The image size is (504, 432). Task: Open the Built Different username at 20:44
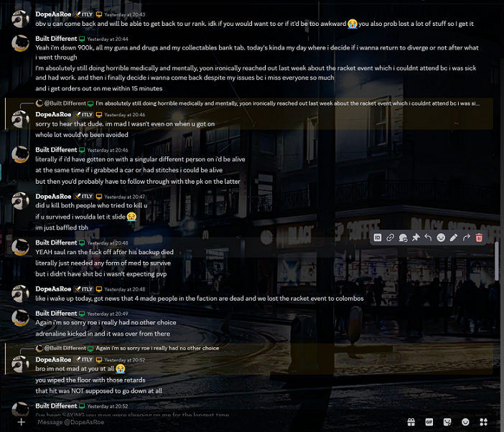(x=56, y=38)
